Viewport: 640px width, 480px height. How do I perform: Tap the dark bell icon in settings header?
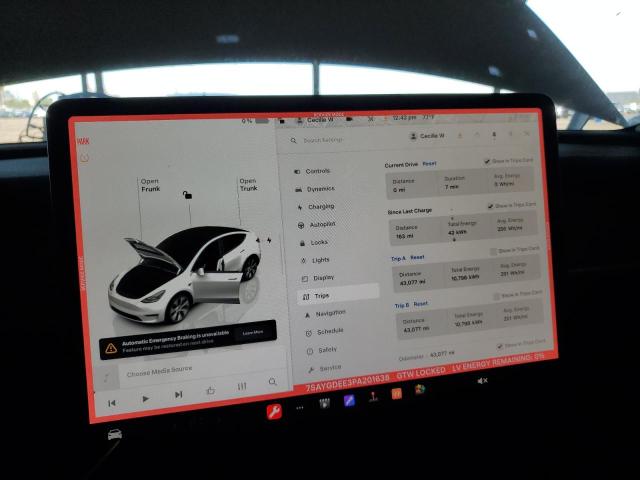494,134
